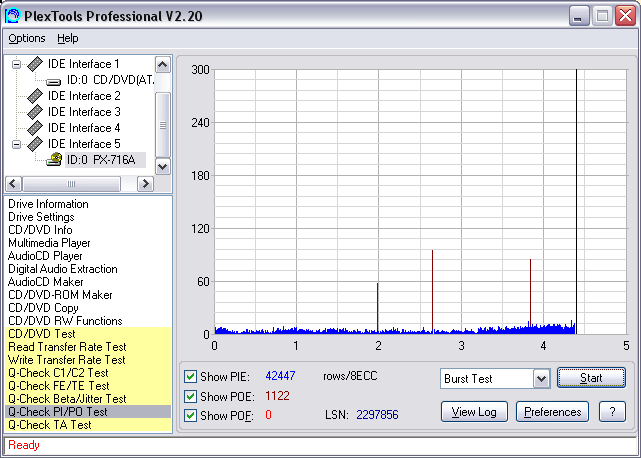Click the question mark help button
The width and height of the screenshot is (641, 458).
click(612, 412)
